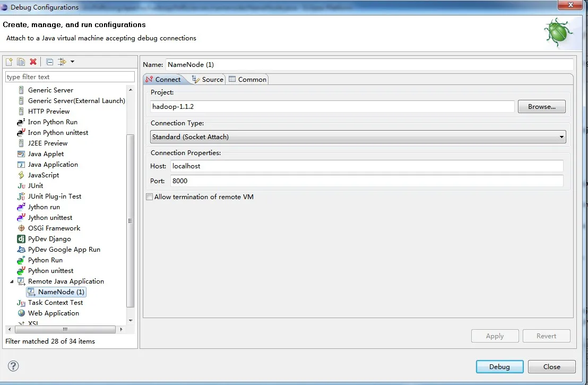This screenshot has width=588, height=385.
Task: Click the Debug button
Action: pyautogui.click(x=499, y=366)
